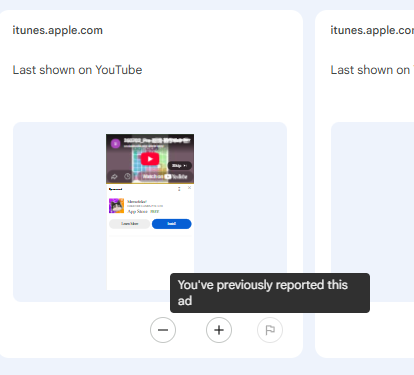The width and height of the screenshot is (414, 375).
Task: Click the watch later clock icon on the video
Action: [127, 176]
